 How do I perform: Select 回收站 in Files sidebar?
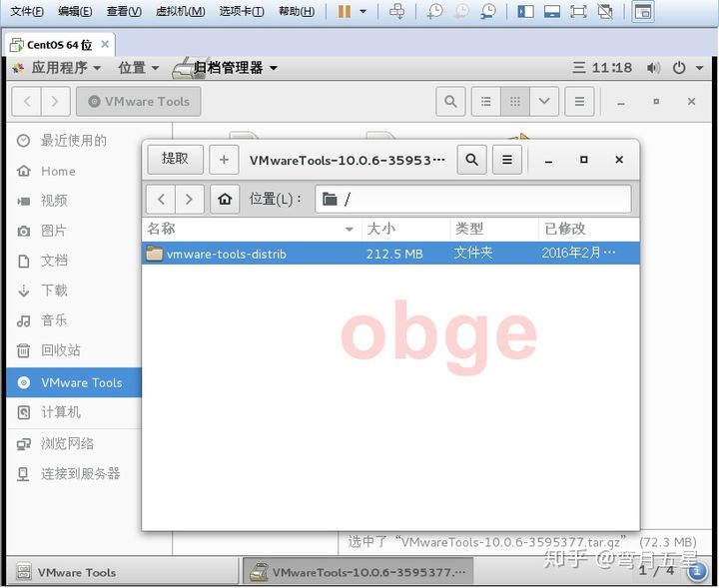point(74,350)
